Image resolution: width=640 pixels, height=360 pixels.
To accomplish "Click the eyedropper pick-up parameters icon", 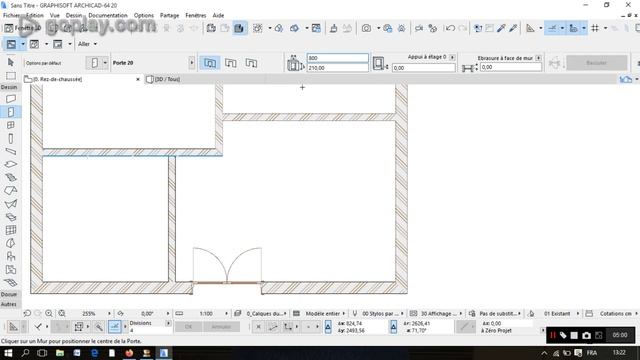I will (501, 28).
